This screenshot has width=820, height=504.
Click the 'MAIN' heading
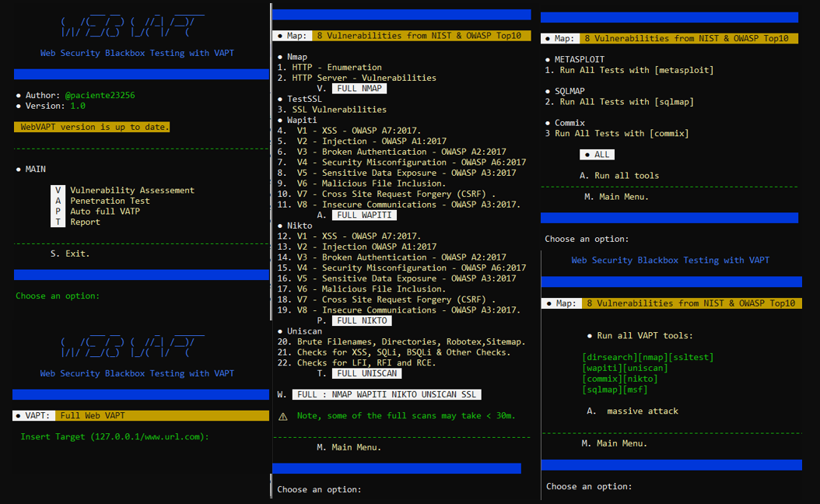click(36, 169)
